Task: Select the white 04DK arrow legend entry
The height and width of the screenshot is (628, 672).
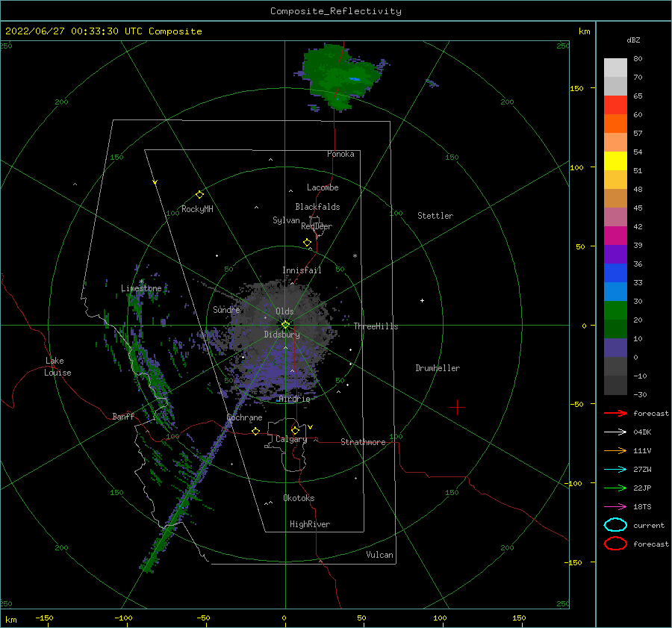Action: coord(615,432)
